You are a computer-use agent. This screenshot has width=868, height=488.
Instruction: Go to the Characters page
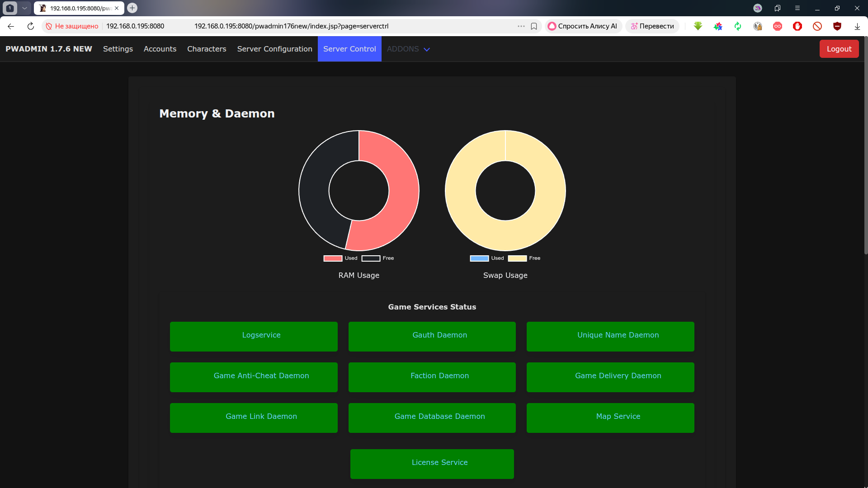207,49
